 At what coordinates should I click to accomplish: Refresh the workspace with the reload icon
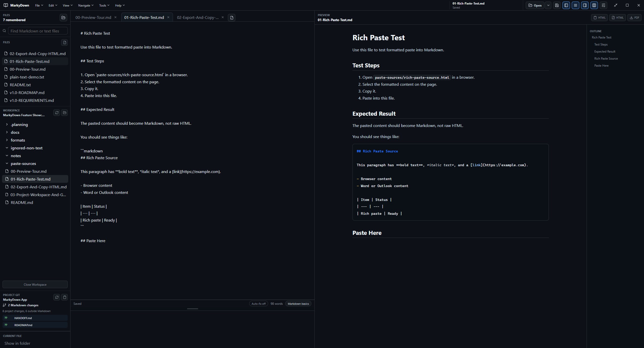[57, 113]
